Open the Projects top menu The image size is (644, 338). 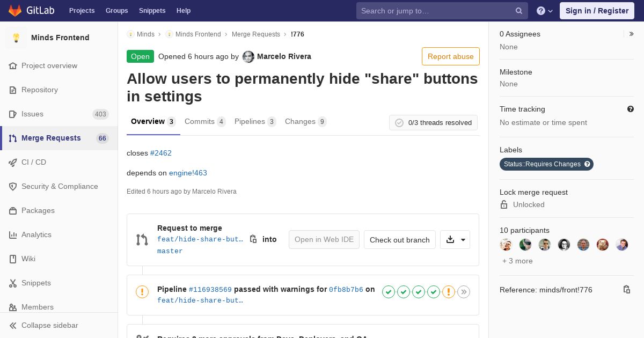click(x=82, y=11)
